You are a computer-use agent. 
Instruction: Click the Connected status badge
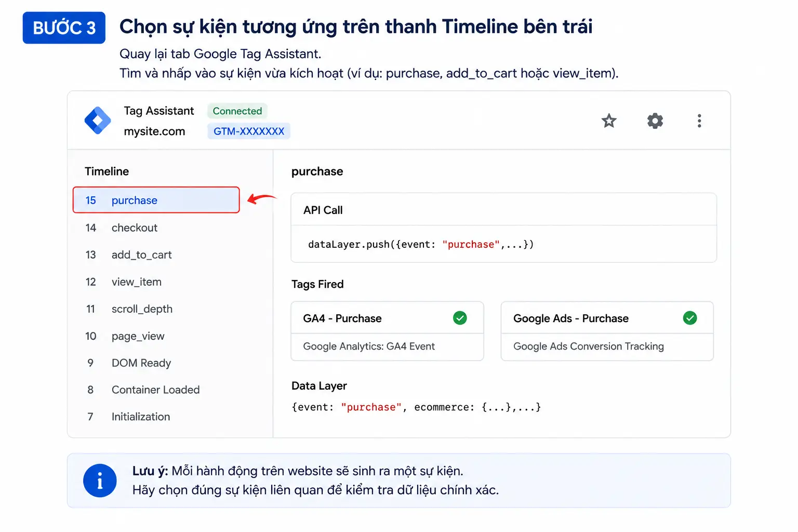tap(237, 111)
